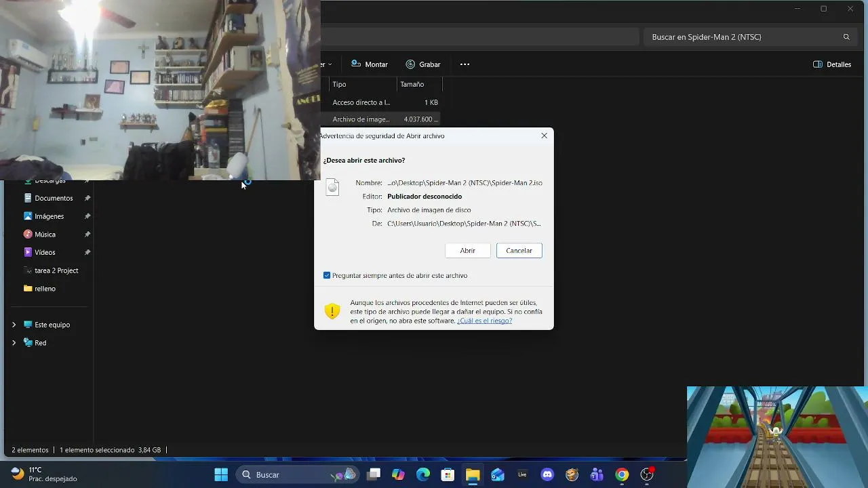Open OBS Studio from the taskbar
The width and height of the screenshot is (868, 488).
tap(647, 474)
